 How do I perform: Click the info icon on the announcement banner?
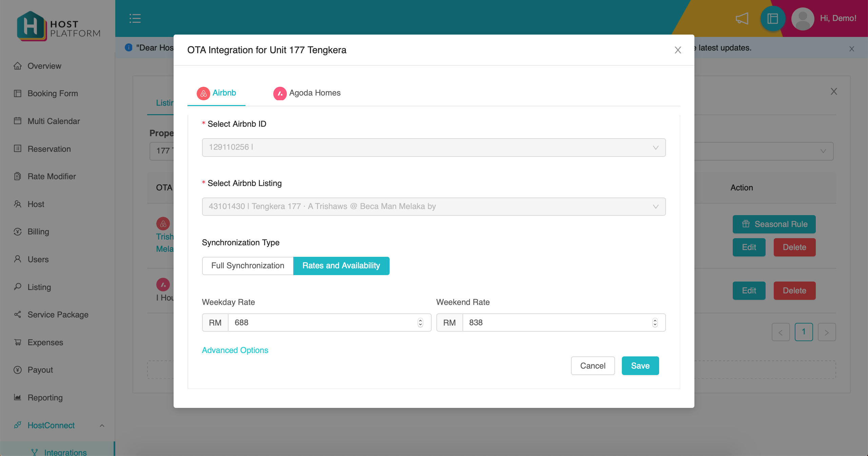pyautogui.click(x=129, y=47)
